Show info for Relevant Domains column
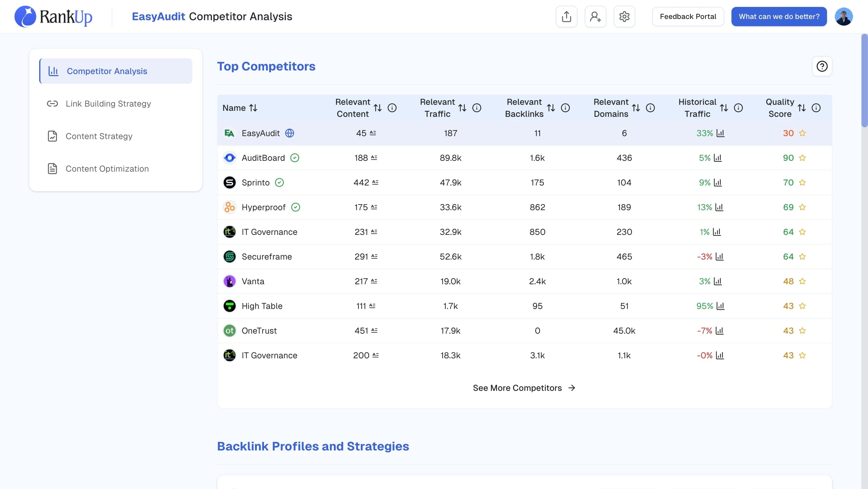 (x=650, y=108)
